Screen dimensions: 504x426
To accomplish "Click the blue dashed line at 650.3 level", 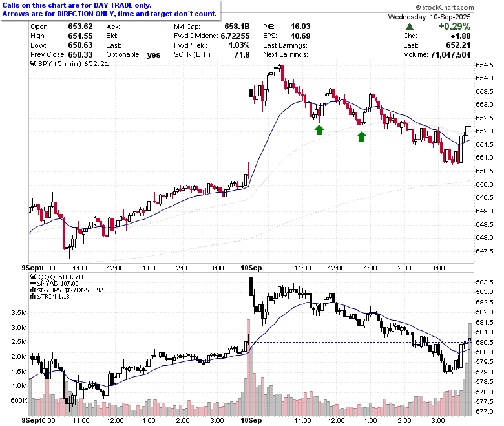I will [x=362, y=176].
